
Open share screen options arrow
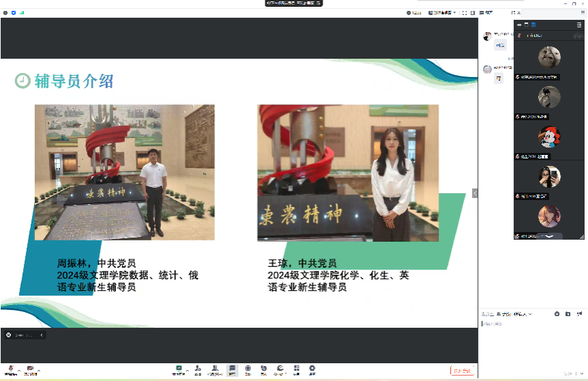coord(188,370)
